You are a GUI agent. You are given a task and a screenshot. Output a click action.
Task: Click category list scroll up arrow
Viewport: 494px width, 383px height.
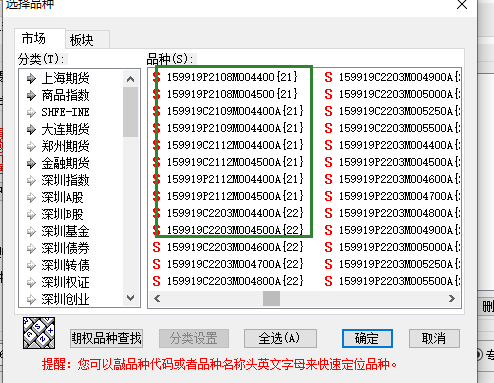point(130,79)
